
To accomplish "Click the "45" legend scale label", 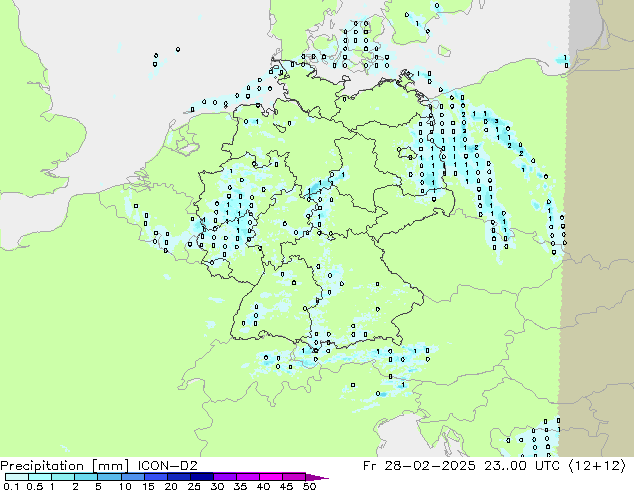I will point(286,486).
